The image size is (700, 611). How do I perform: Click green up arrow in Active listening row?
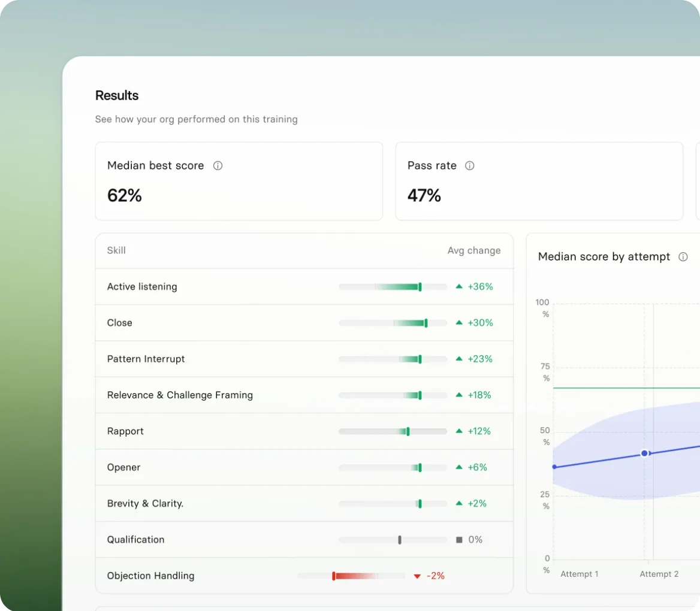pos(459,286)
